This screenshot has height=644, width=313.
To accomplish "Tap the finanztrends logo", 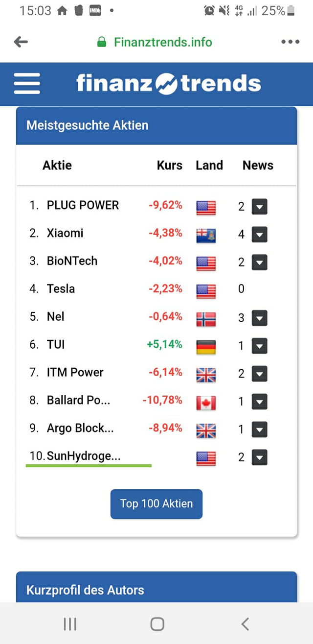I will pyautogui.click(x=168, y=84).
